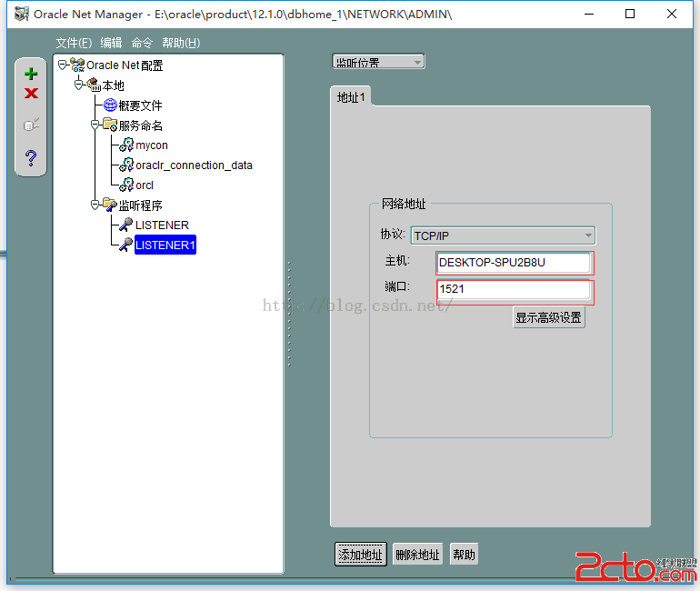
Task: Select Oracle Net 配置 label in tree
Action: coord(125,65)
